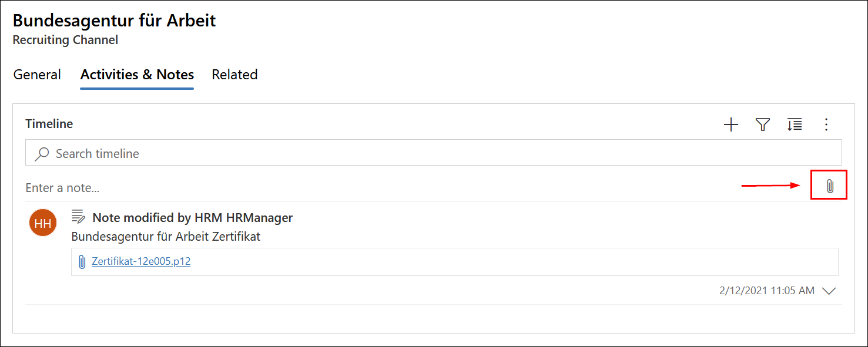
Task: Open the Related tab
Action: click(x=234, y=75)
